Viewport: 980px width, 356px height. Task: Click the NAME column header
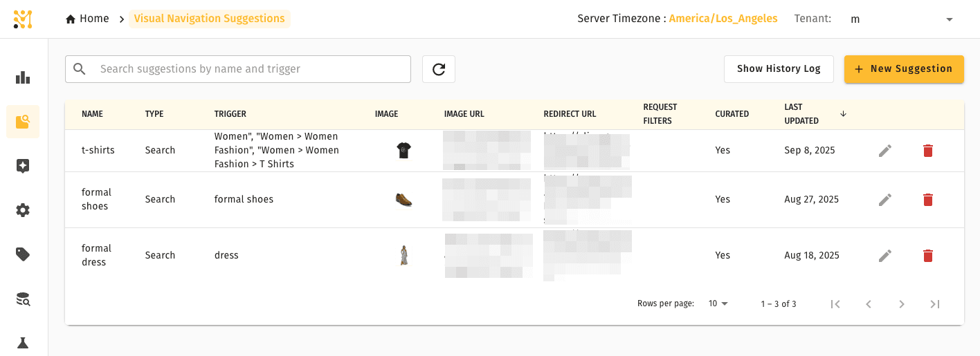[x=92, y=114]
